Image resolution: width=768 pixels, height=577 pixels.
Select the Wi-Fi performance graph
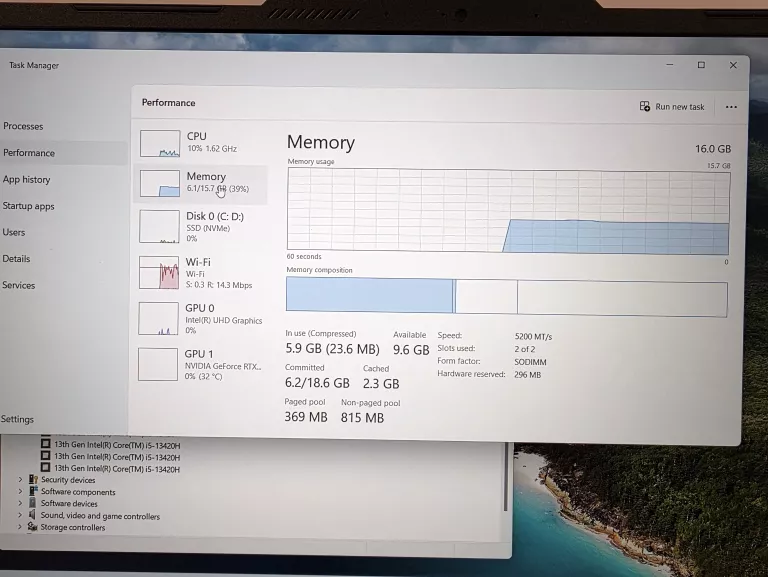158,272
